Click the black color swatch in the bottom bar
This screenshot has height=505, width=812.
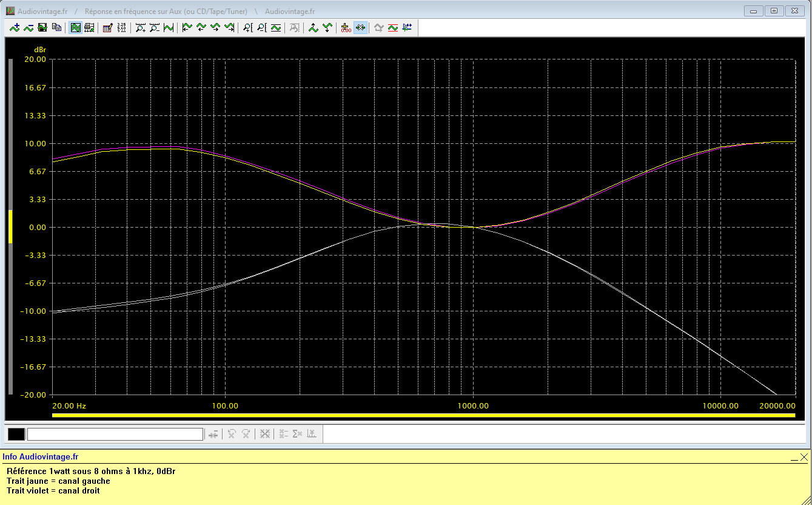point(16,434)
